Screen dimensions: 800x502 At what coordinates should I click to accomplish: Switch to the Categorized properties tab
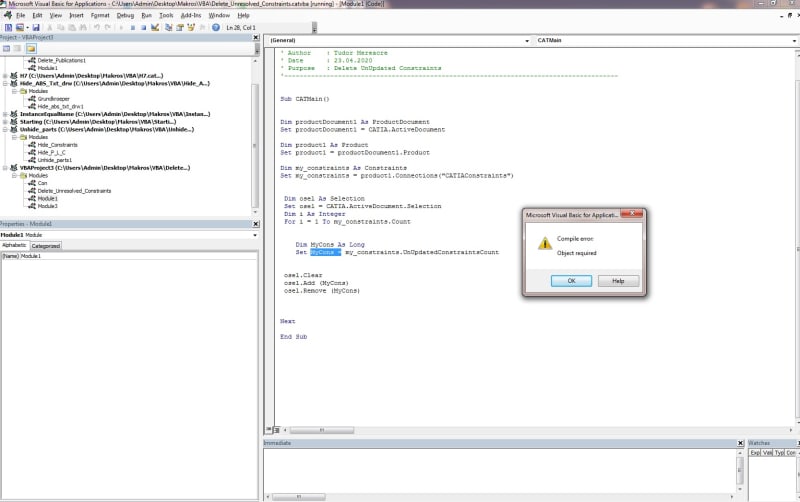tap(46, 246)
